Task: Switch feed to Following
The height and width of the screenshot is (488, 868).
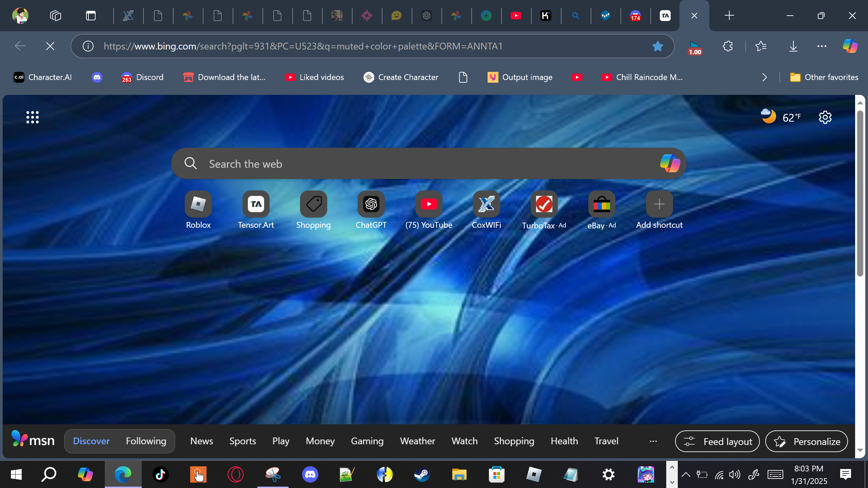Action: (146, 441)
